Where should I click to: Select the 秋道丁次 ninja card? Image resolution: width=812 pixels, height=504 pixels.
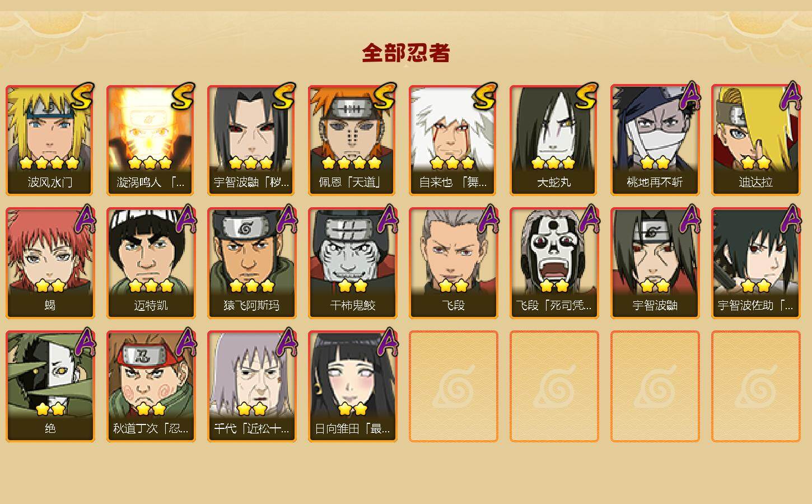(x=151, y=386)
